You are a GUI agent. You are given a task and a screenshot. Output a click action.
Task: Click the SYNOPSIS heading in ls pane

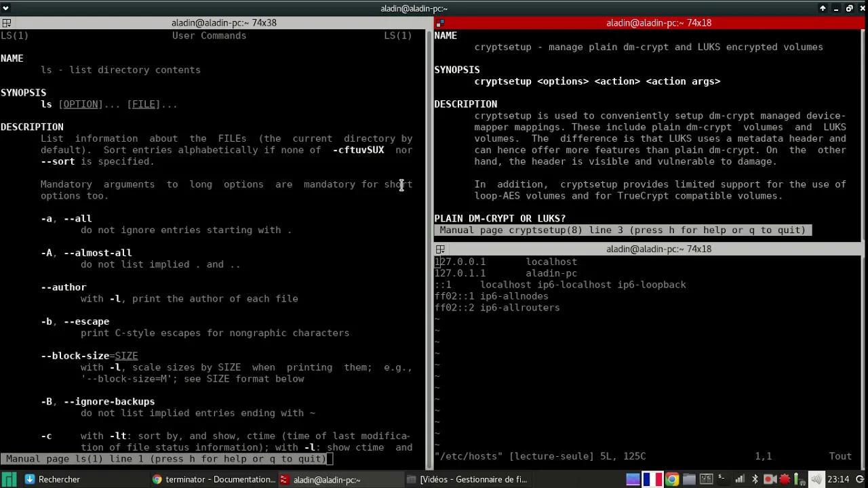point(23,92)
